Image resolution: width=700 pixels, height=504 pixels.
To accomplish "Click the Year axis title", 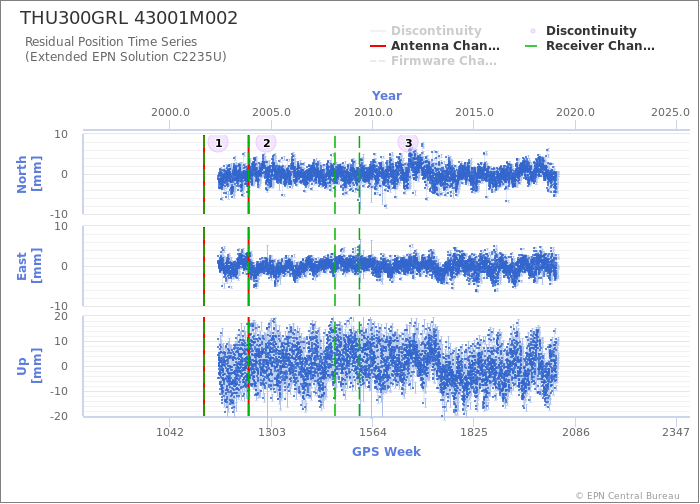I will point(387,96).
